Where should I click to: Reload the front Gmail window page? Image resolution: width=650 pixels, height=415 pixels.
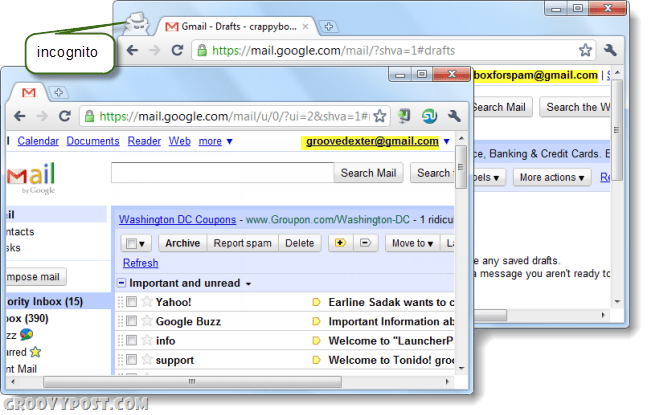click(x=65, y=116)
